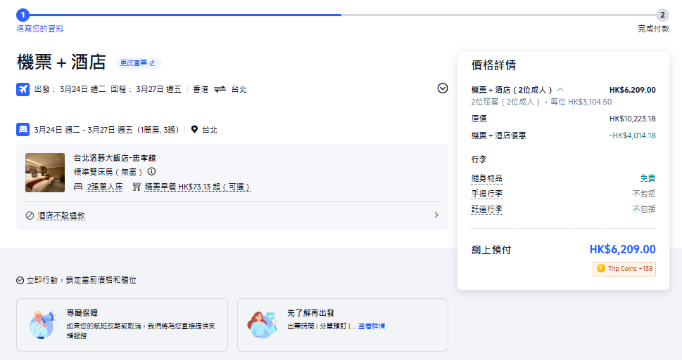Click the 更改套票 change package button
This screenshot has width=682, height=360.
pyautogui.click(x=138, y=63)
